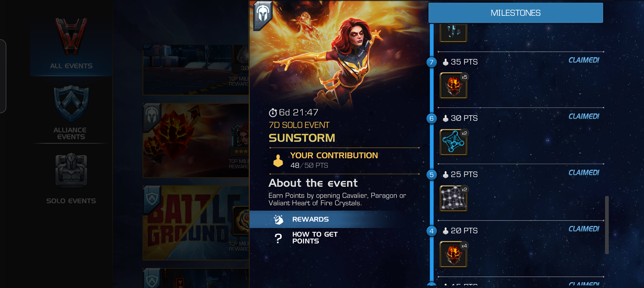
Task: Click the solo helmet badge on event banner
Action: pos(263,15)
